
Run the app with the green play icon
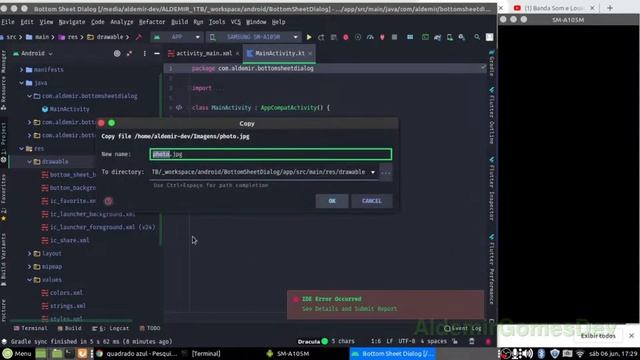click(309, 37)
